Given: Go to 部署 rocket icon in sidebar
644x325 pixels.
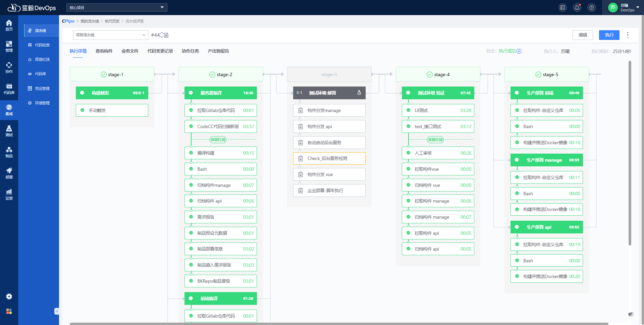Looking at the screenshot, I should pos(9,173).
